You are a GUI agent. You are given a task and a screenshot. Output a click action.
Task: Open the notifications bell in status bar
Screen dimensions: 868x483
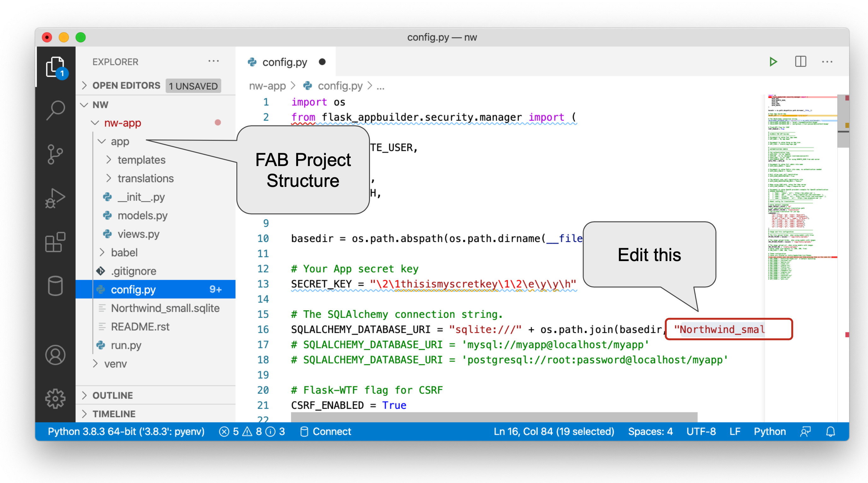[830, 432]
